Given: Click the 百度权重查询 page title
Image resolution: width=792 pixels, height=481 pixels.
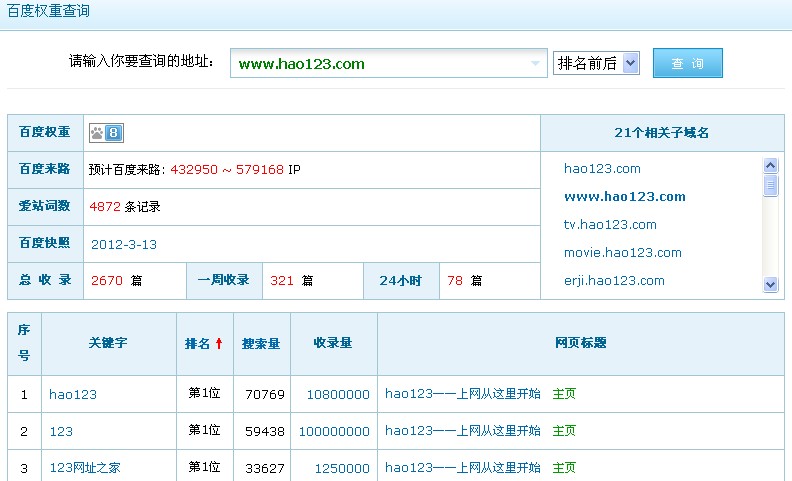Looking at the screenshot, I should [x=48, y=11].
